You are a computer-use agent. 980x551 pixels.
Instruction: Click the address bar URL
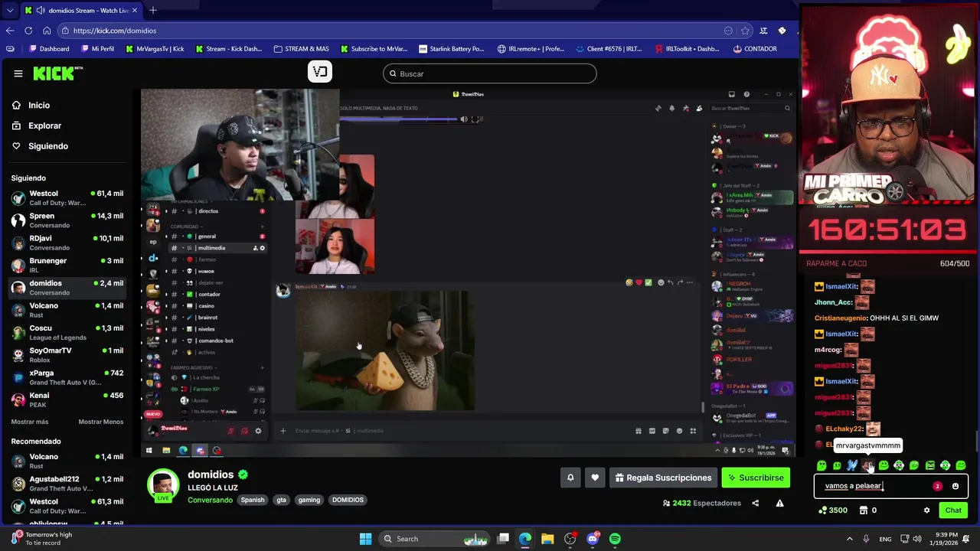115,31
